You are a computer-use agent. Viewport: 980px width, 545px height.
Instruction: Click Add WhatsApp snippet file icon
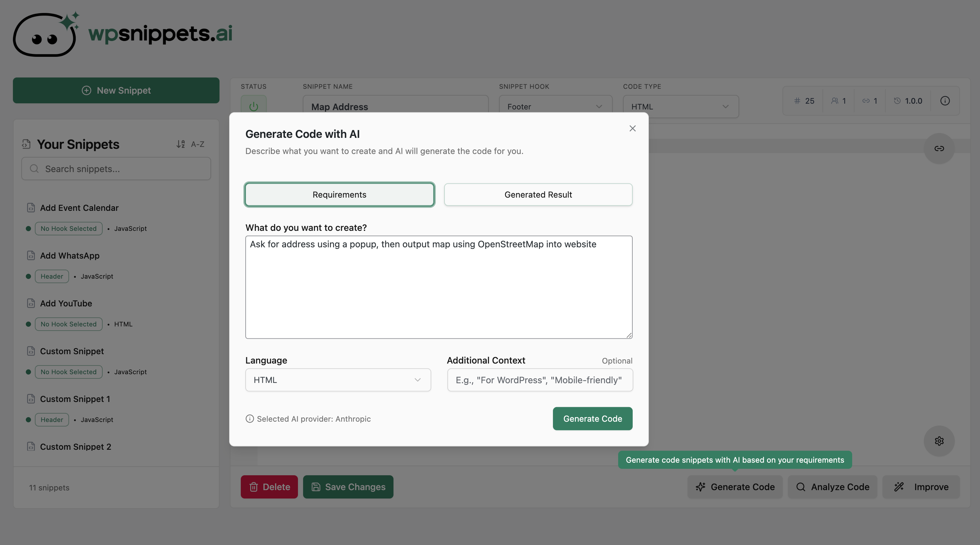click(31, 255)
